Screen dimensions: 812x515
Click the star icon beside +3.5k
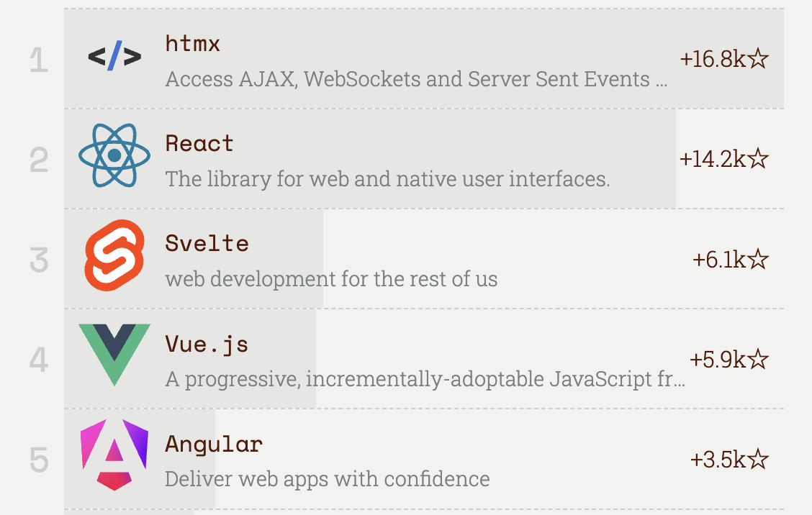click(x=759, y=458)
